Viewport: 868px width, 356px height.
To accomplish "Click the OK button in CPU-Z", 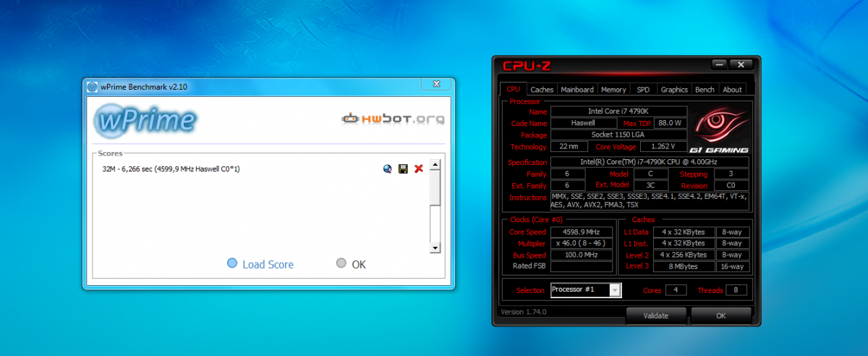I will [x=721, y=315].
